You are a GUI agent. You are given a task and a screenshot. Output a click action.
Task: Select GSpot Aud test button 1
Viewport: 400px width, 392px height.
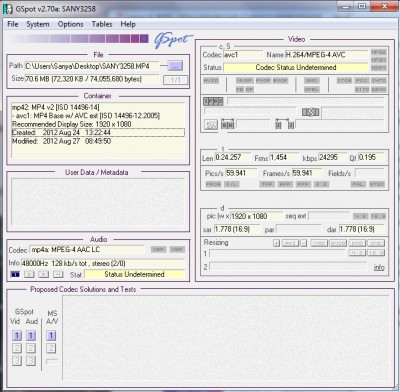coord(31,335)
